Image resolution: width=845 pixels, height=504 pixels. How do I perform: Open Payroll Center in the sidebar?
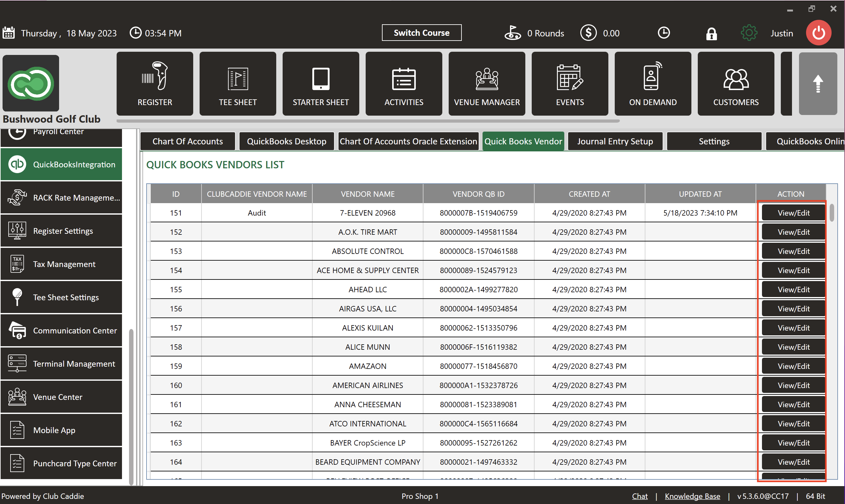pyautogui.click(x=61, y=138)
